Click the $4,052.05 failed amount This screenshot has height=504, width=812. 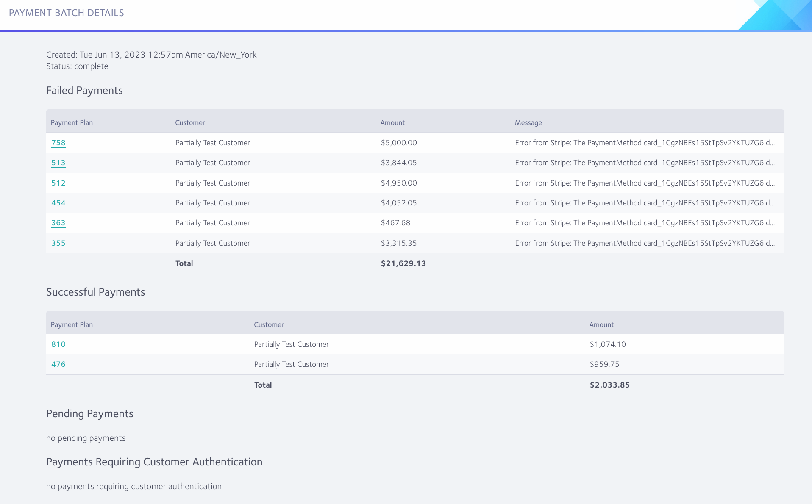click(399, 203)
